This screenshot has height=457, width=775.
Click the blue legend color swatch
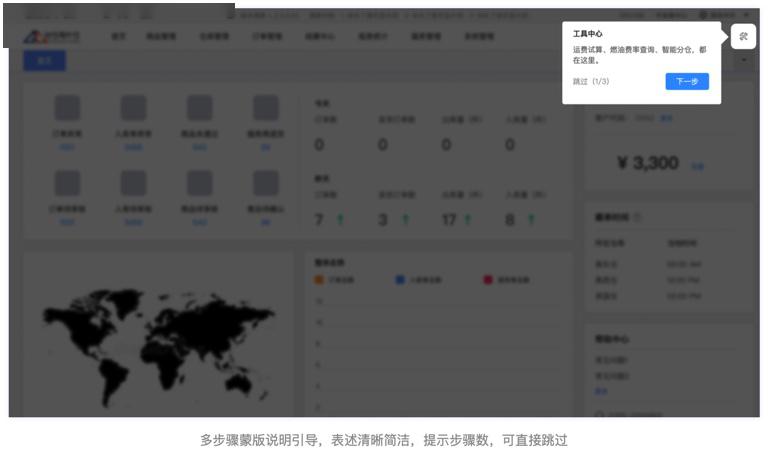pyautogui.click(x=400, y=280)
